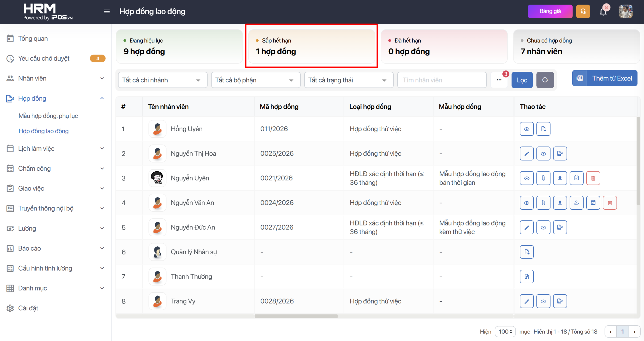Click upload icon for Nguyễn Uyên's contract
This screenshot has width=644, height=341.
pos(560,178)
